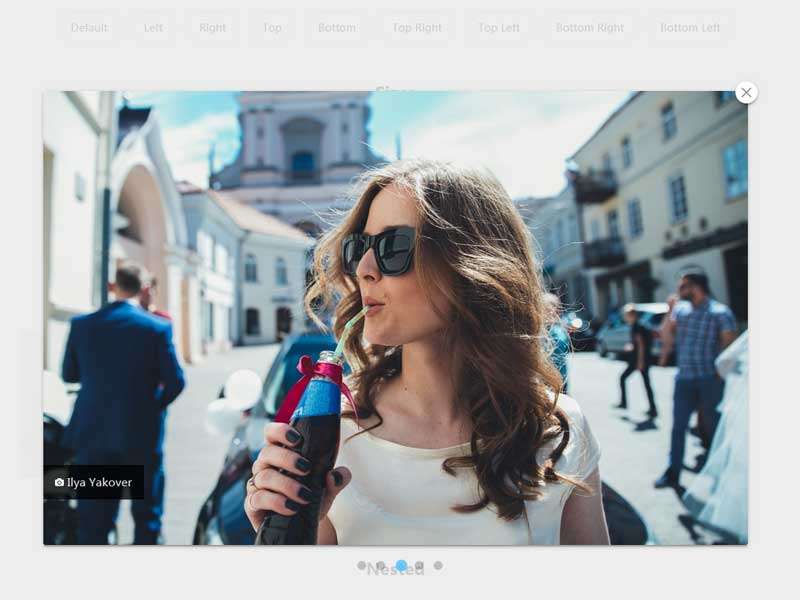Image resolution: width=800 pixels, height=600 pixels.
Task: Jump to the fourth carousel dot
Action: coord(419,565)
